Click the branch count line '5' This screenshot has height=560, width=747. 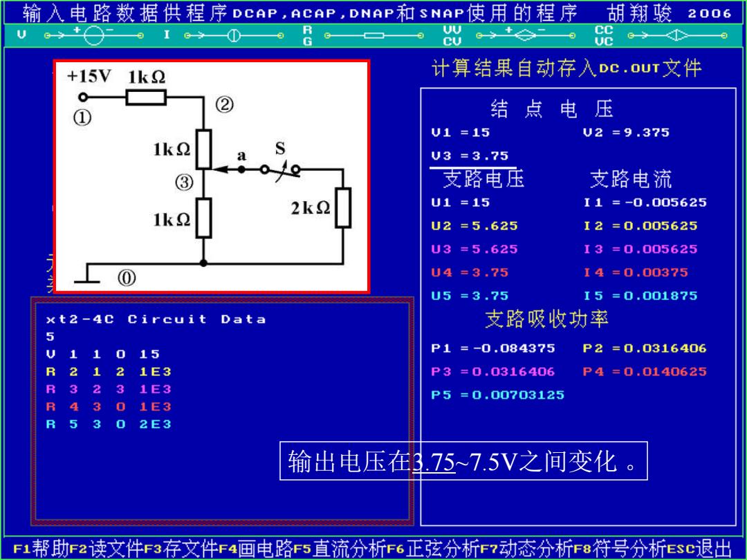[x=50, y=337]
